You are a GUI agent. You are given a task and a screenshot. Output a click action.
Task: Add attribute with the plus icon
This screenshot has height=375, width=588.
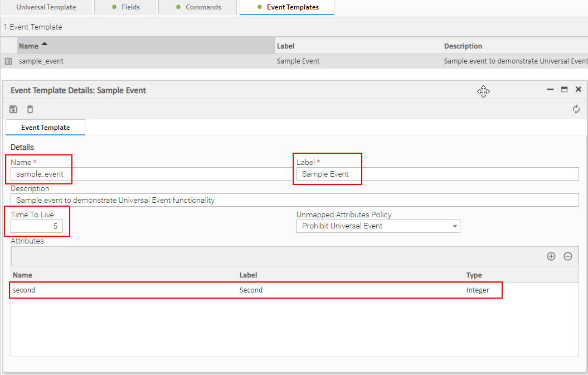551,256
